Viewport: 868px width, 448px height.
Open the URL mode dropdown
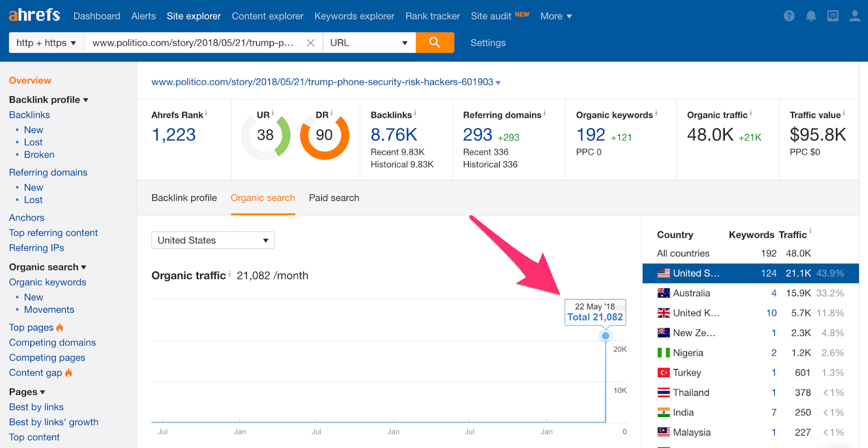click(369, 43)
